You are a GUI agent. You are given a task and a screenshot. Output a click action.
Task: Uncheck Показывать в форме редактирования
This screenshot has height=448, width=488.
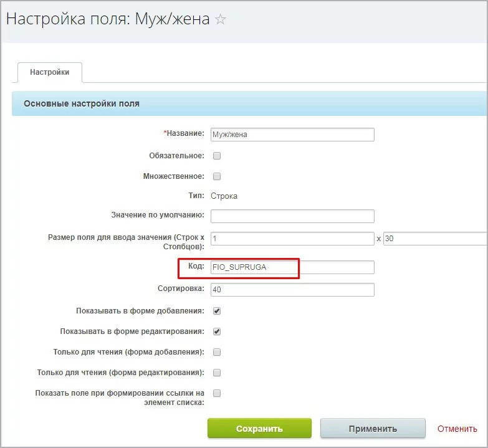[217, 331]
